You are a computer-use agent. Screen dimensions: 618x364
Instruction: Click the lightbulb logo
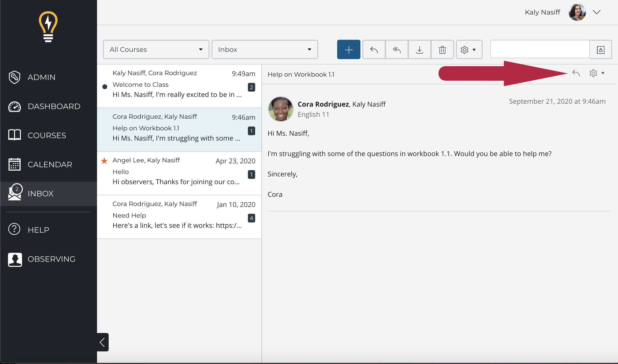tap(48, 26)
